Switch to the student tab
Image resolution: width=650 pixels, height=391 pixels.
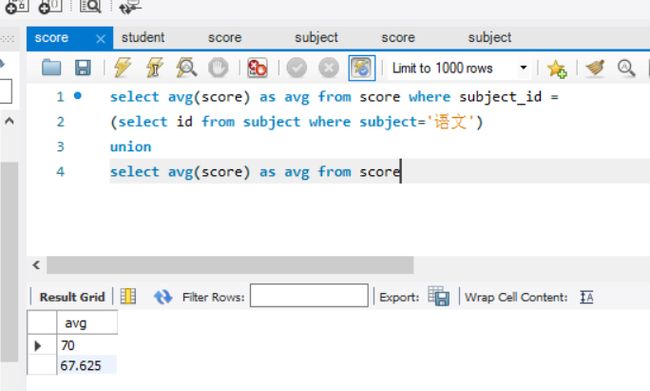click(x=143, y=37)
